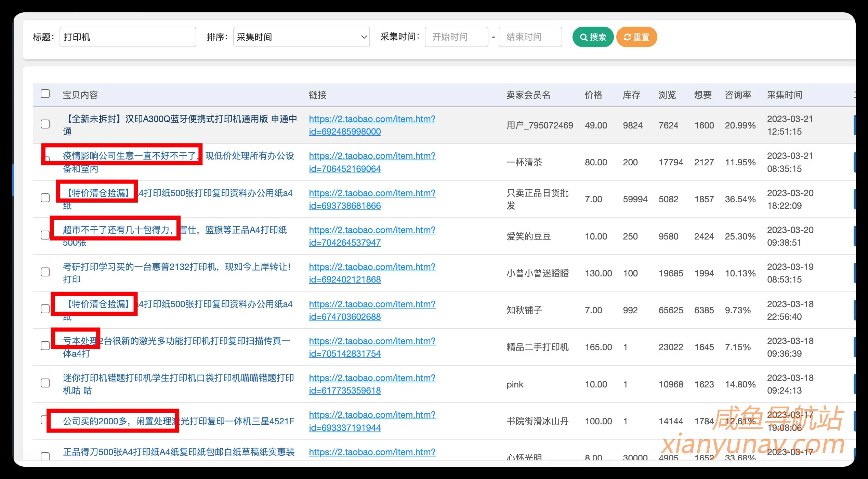Click the magnifier icon in the 搜索 button
Image resolution: width=868 pixels, height=479 pixels.
(x=584, y=37)
